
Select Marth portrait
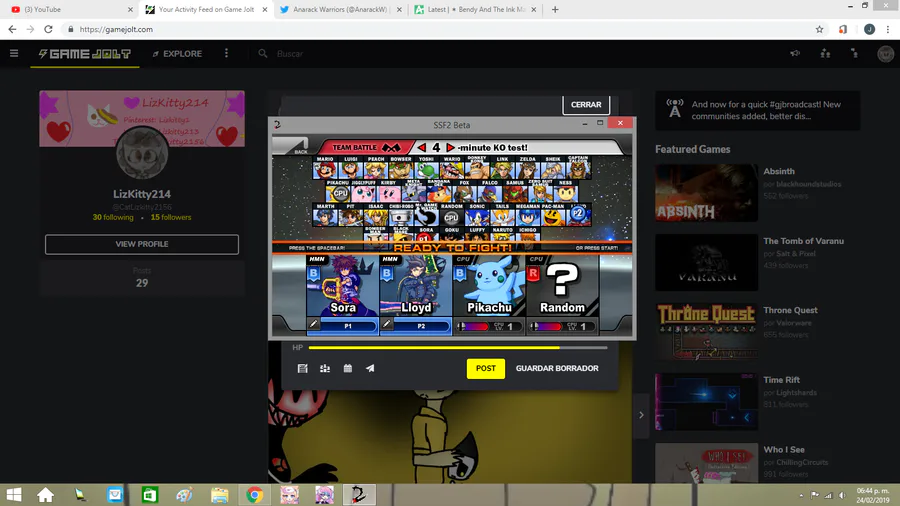[x=325, y=217]
